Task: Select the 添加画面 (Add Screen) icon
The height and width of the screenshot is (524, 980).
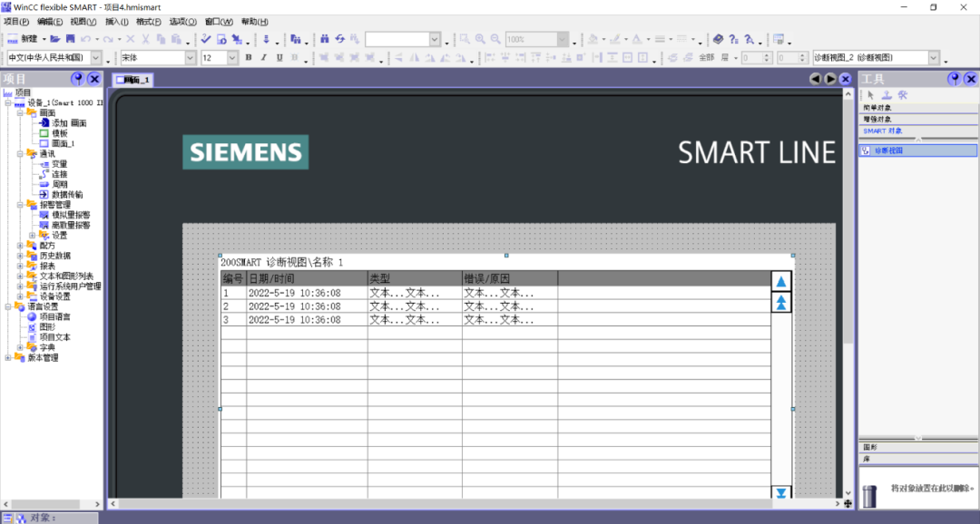Action: coord(44,123)
